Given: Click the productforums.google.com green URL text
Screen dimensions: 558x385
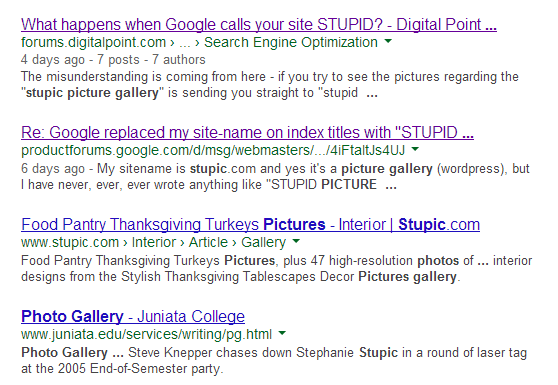Looking at the screenshot, I should (x=213, y=150).
